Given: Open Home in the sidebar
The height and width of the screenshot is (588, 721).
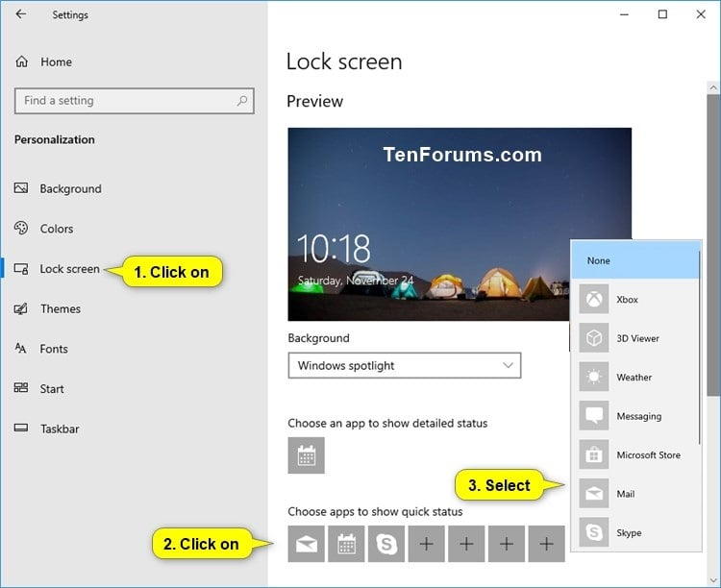Looking at the screenshot, I should (44, 61).
